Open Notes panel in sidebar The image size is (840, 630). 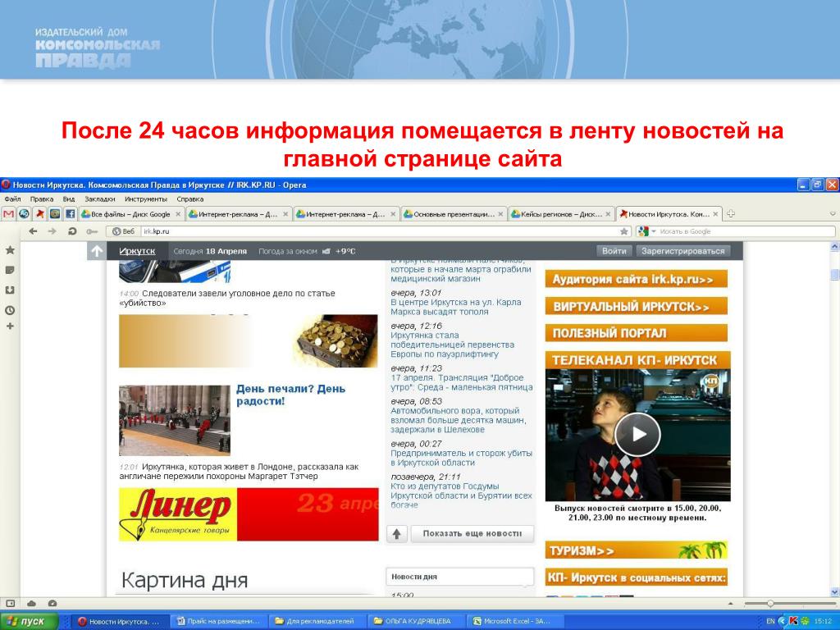point(10,271)
